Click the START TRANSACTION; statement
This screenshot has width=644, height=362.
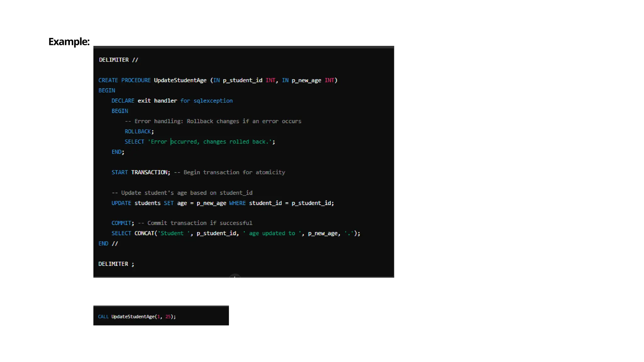141,172
